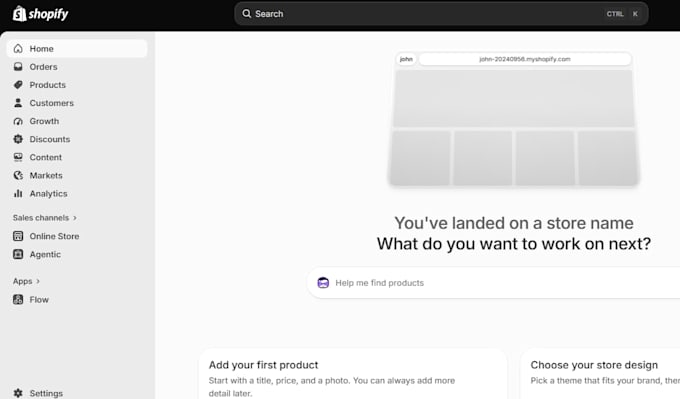This screenshot has width=680, height=399.
Task: Click the K key badge in search
Action: point(635,14)
